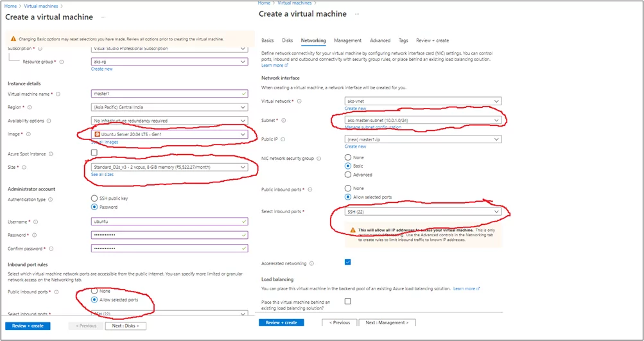The width and height of the screenshot is (644, 341).
Task: Click info icon next to Region label
Action: tap(30, 107)
